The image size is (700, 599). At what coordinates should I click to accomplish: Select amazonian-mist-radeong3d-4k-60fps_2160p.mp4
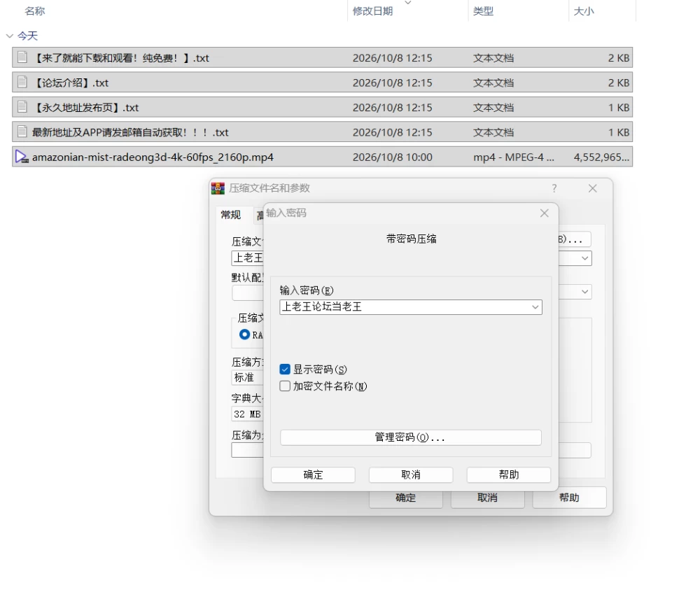click(x=322, y=157)
